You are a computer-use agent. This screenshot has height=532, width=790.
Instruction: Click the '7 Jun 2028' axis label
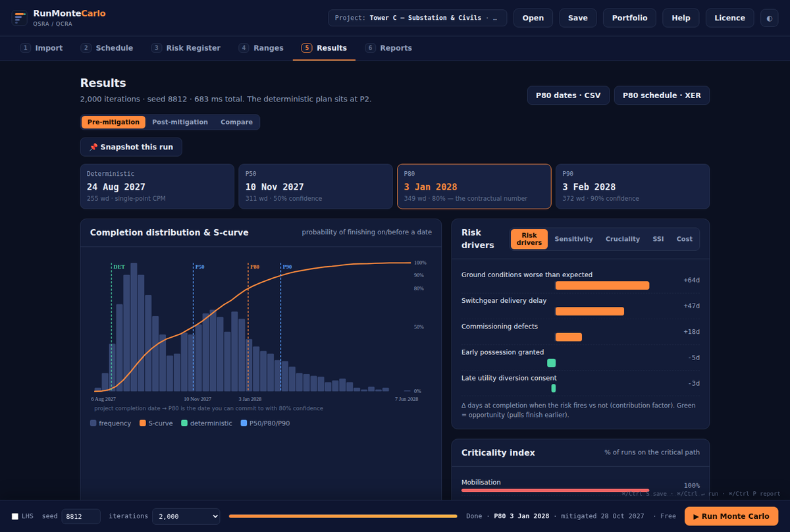[406, 399]
